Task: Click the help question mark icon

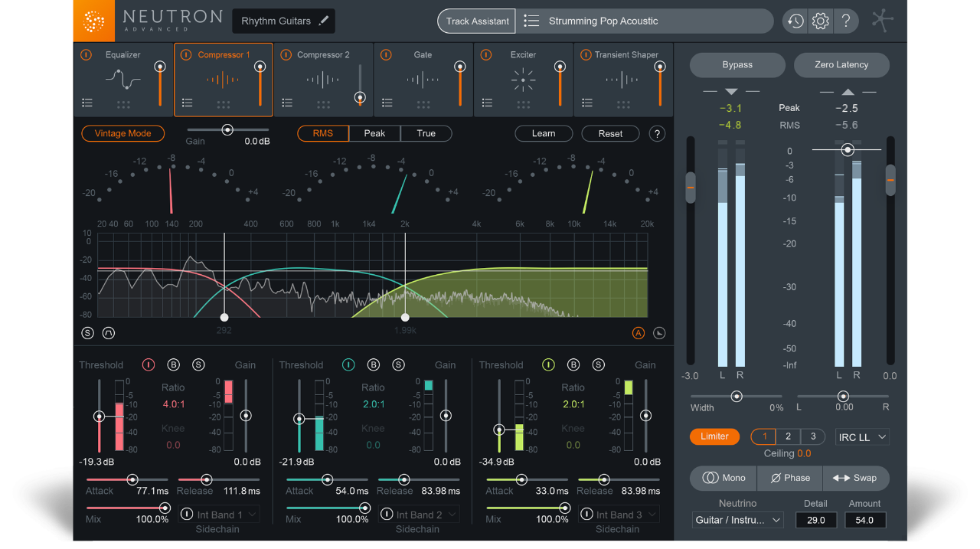Action: pyautogui.click(x=846, y=21)
